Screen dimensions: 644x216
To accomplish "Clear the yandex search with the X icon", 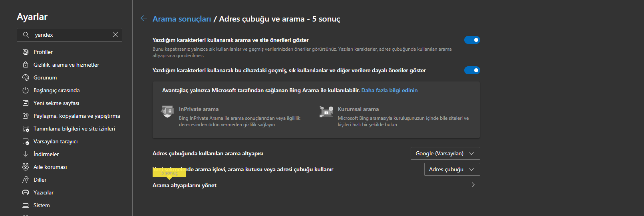I will tap(115, 35).
